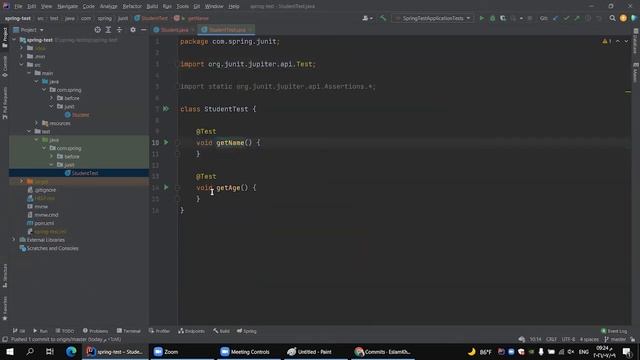This screenshot has height=360, width=640.
Task: Run the StudentTest class gutter icon
Action: tap(166, 109)
